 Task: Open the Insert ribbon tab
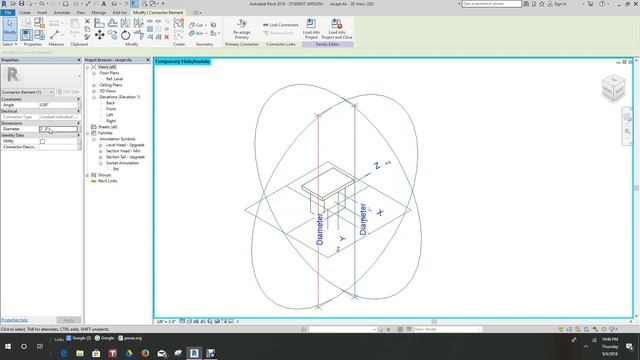(42, 13)
